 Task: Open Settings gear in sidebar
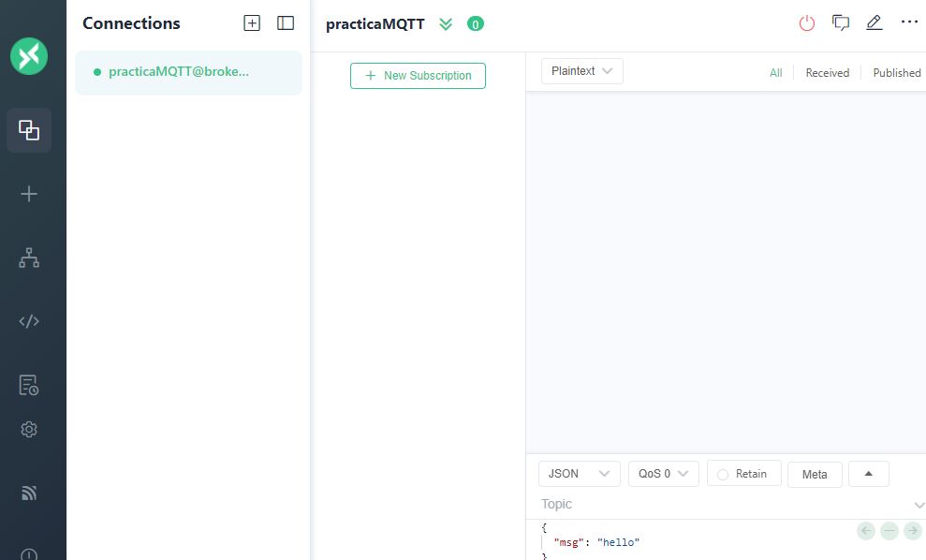(29, 429)
